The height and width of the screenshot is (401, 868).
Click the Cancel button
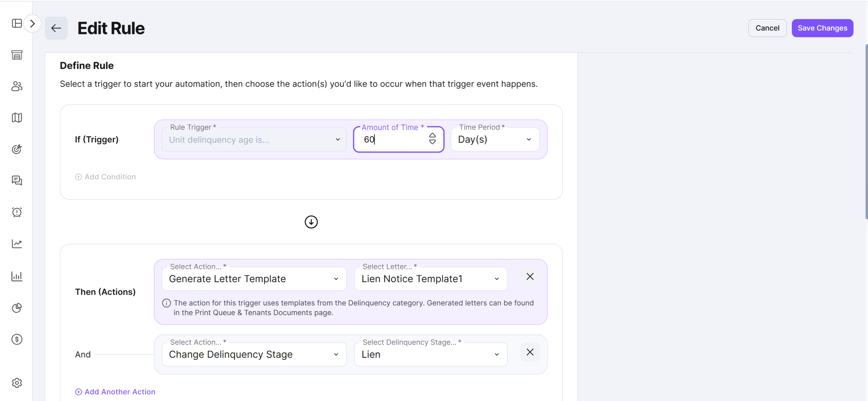coord(767,28)
